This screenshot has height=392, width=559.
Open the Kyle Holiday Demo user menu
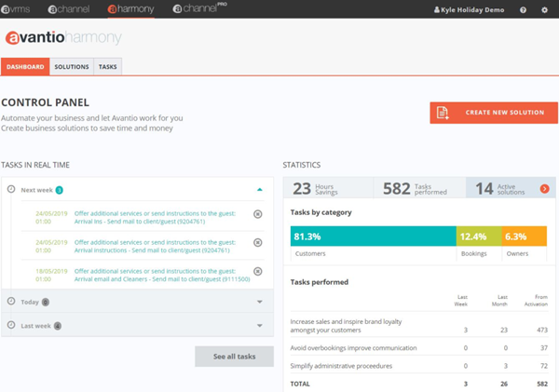pyautogui.click(x=469, y=9)
